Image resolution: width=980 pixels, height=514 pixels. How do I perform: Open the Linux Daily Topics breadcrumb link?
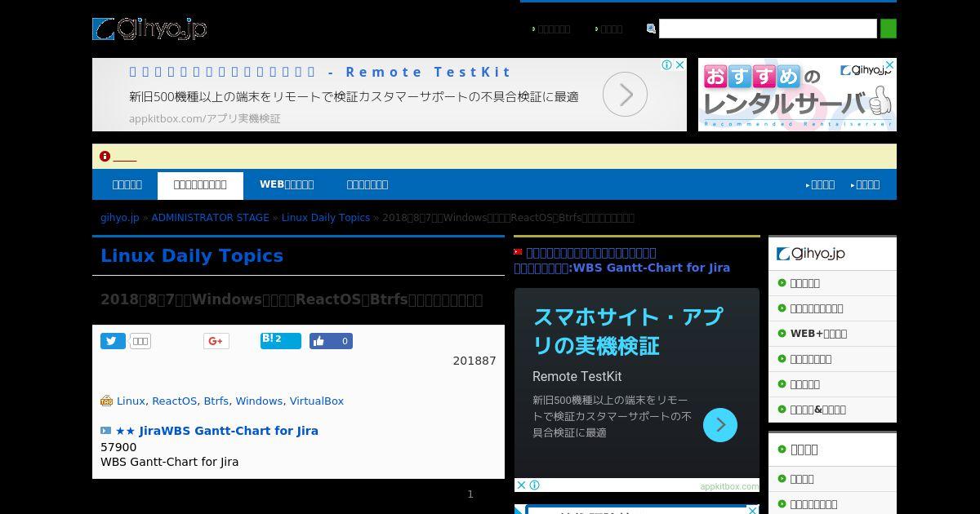tap(326, 218)
